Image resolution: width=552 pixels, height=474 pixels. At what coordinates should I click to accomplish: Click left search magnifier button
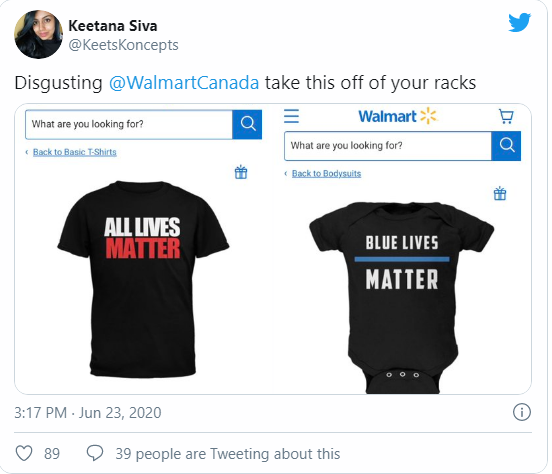(247, 124)
